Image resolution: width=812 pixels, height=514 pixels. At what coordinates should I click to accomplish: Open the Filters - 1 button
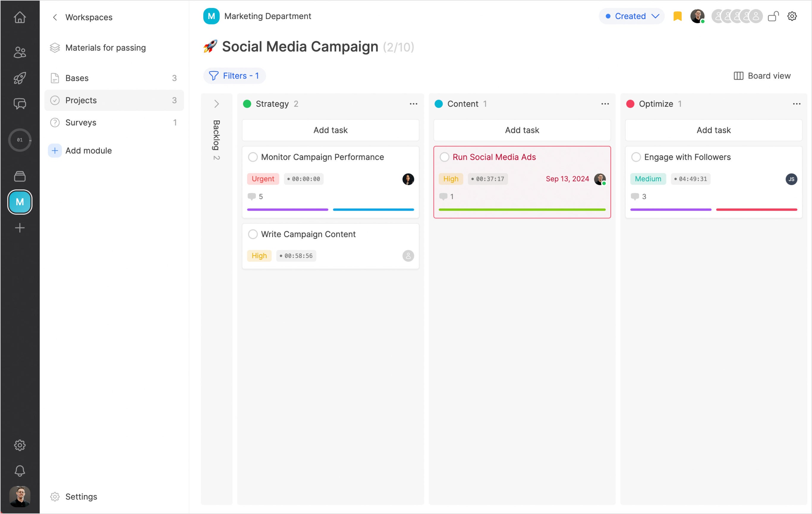(x=235, y=76)
